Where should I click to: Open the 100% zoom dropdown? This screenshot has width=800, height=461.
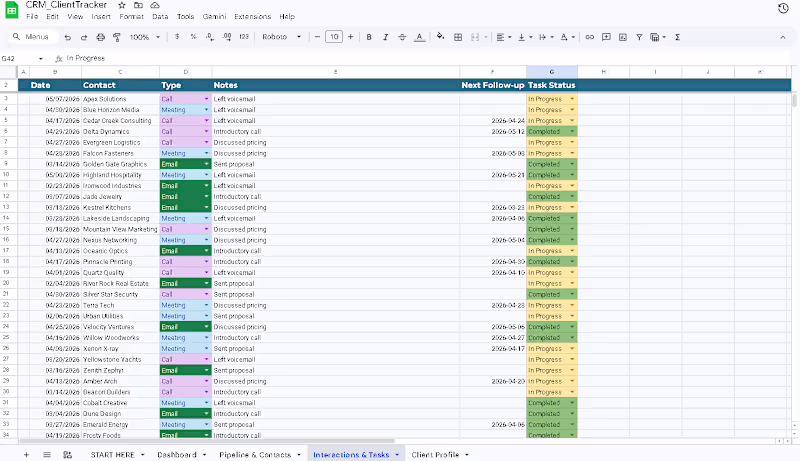(144, 37)
